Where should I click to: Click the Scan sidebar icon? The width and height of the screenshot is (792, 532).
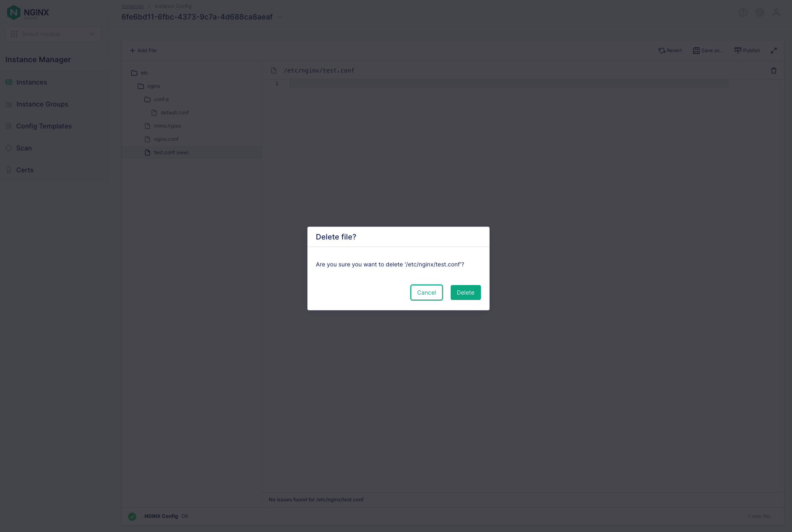pyautogui.click(x=9, y=148)
